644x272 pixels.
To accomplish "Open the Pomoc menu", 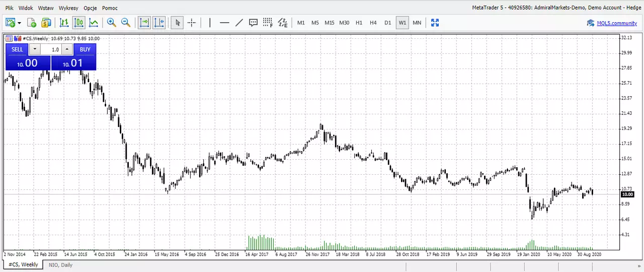I will tap(110, 8).
